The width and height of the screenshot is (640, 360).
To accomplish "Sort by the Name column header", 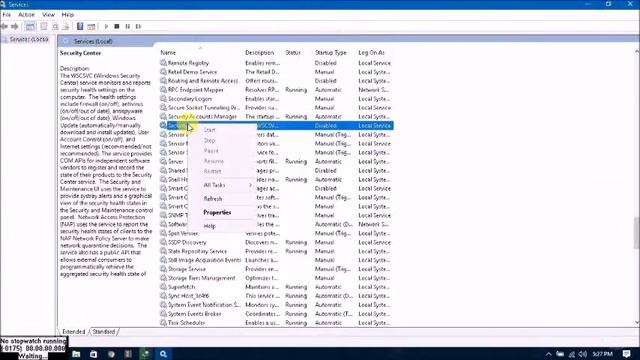I will click(168, 53).
